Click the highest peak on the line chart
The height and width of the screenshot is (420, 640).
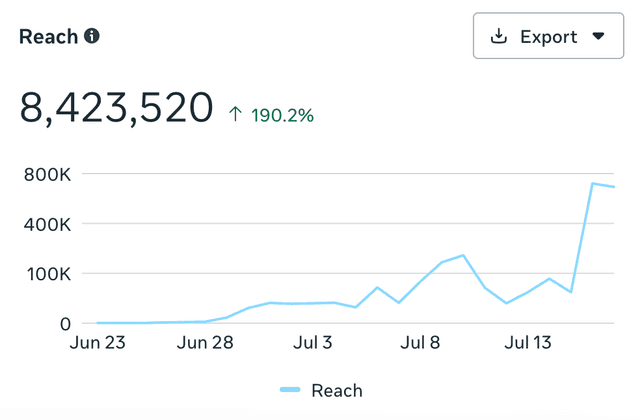point(593,184)
